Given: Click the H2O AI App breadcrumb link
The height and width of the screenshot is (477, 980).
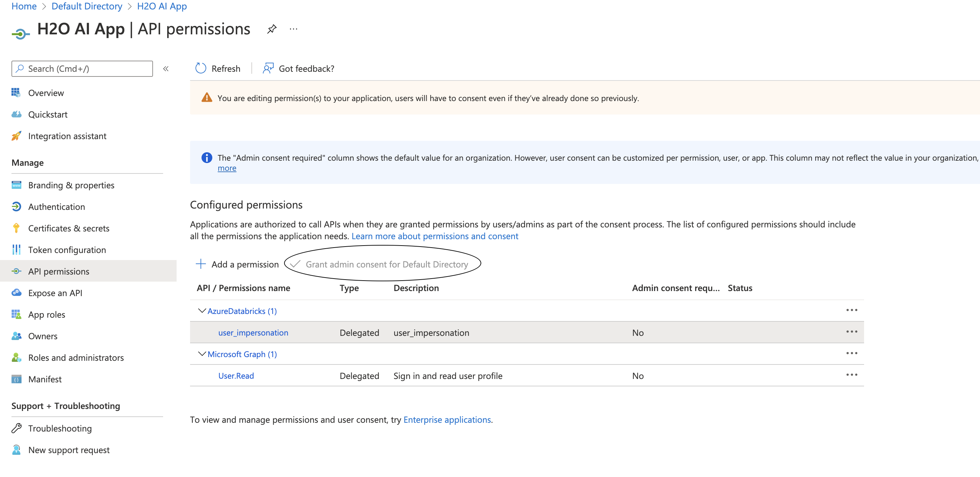Looking at the screenshot, I should coord(162,6).
